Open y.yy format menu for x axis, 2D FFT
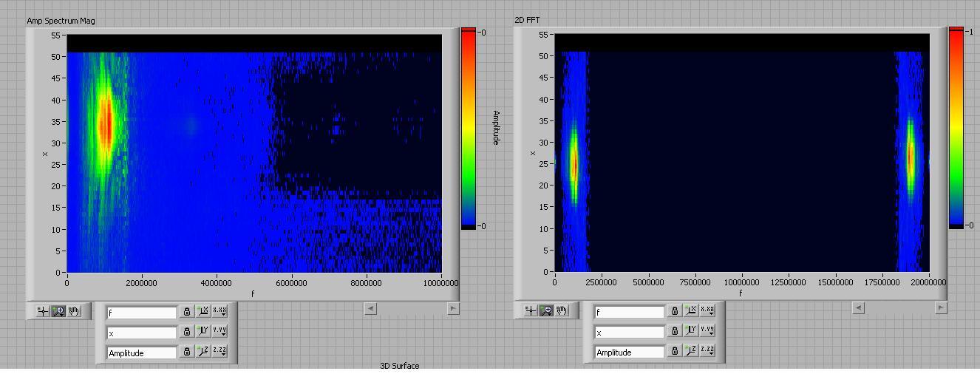 pyautogui.click(x=707, y=330)
